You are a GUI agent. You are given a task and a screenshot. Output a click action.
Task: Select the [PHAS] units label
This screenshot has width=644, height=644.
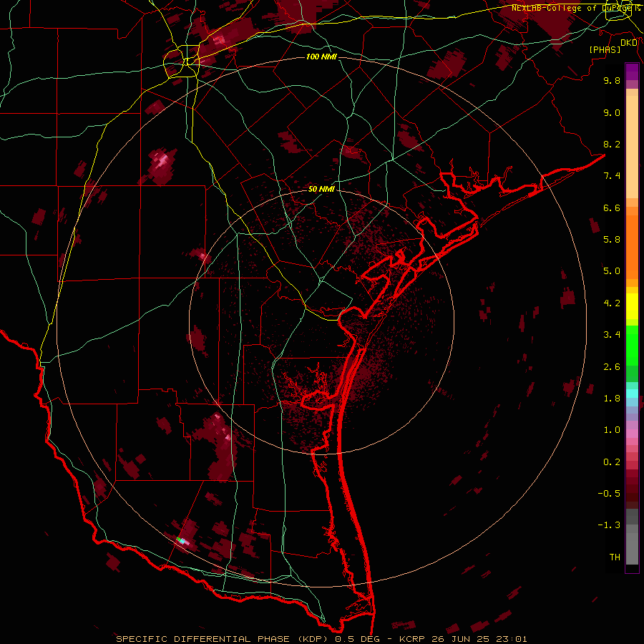click(x=605, y=49)
